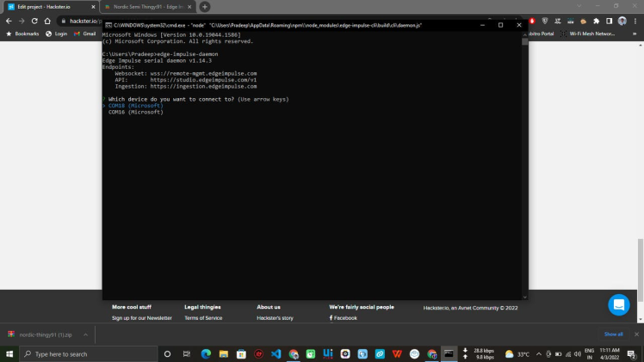644x362 pixels.
Task: Select the Edit project Hackster.io tab
Action: [x=49, y=7]
